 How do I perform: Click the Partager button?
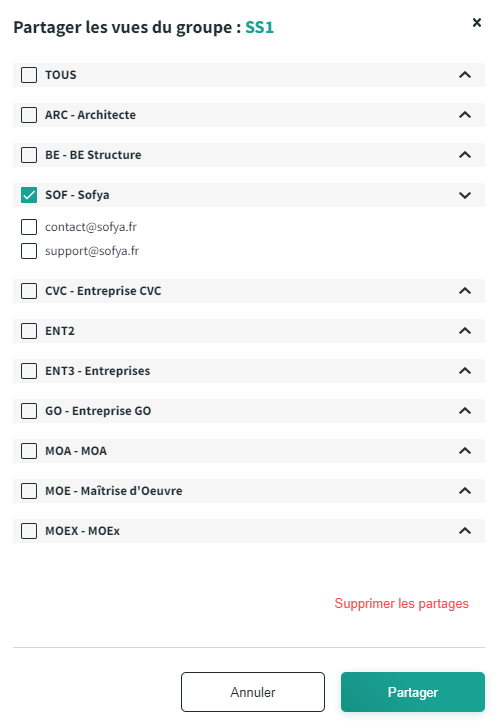413,692
